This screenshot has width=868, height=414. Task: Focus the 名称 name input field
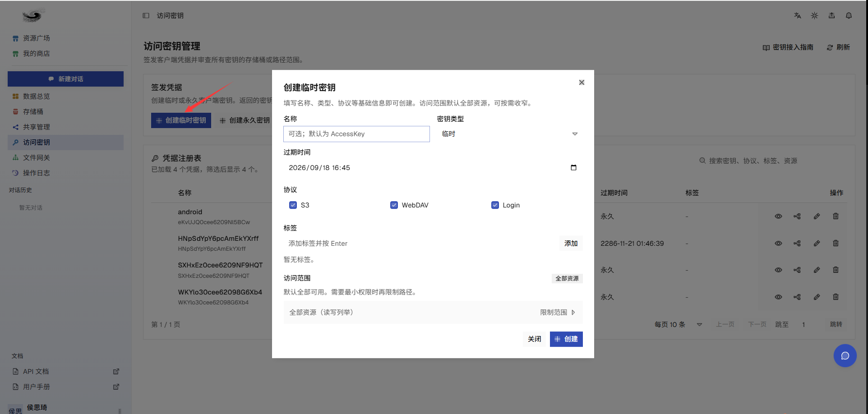click(356, 134)
